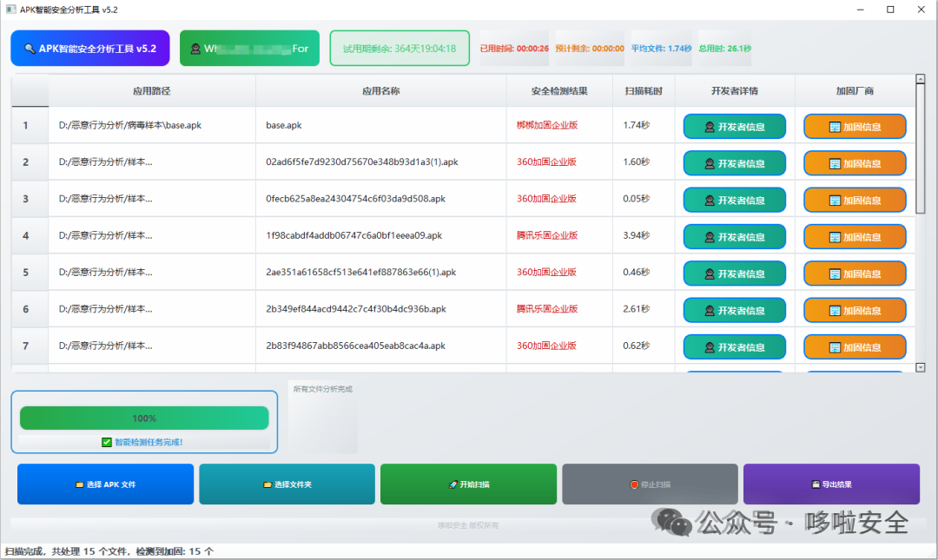The image size is (938, 560).
Task: Click the 已用时间: 00:00:26 label
Action: point(514,49)
